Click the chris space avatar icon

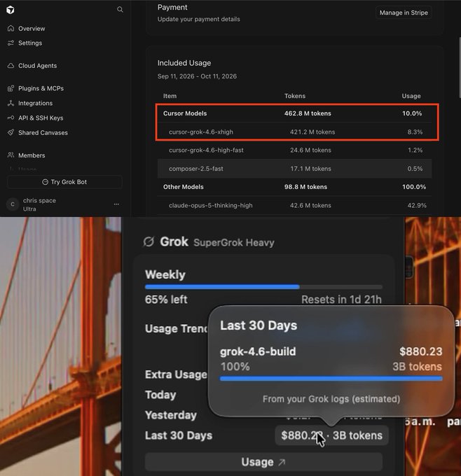13,204
